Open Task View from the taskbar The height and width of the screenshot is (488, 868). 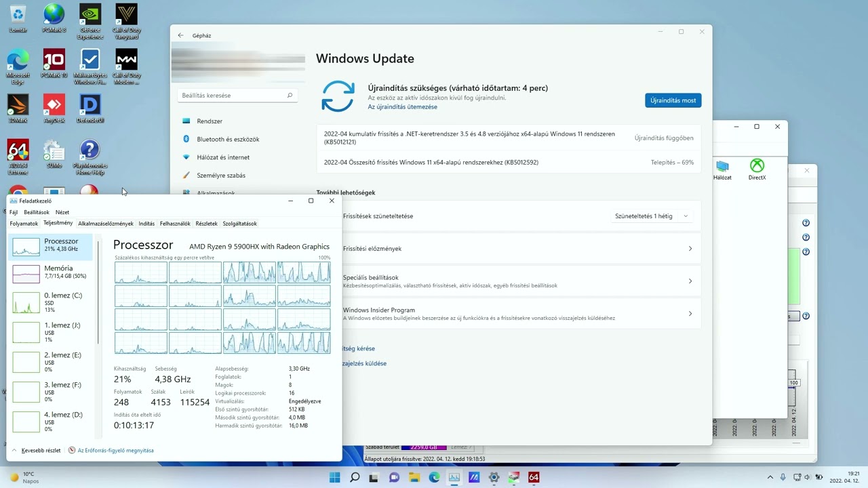(374, 477)
